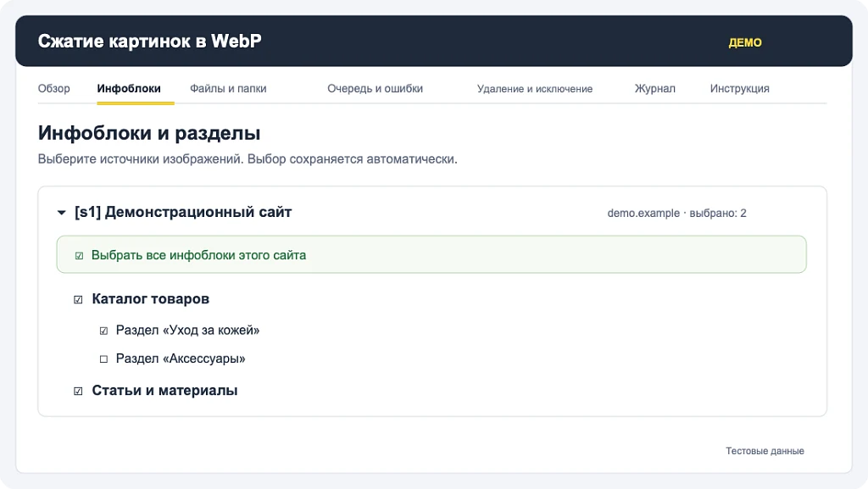Click the Раздел «Уход за кожей» label
The height and width of the screenshot is (489, 868).
(187, 331)
